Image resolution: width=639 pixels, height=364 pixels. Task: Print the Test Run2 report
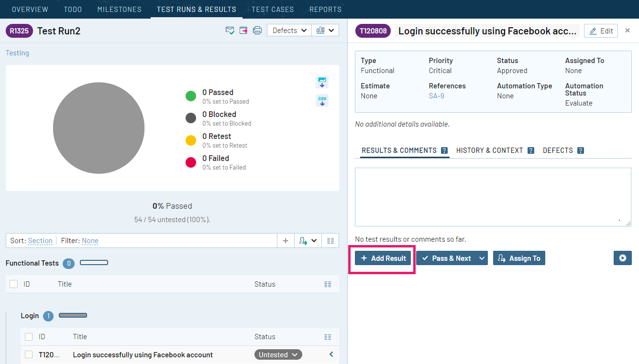coord(257,30)
